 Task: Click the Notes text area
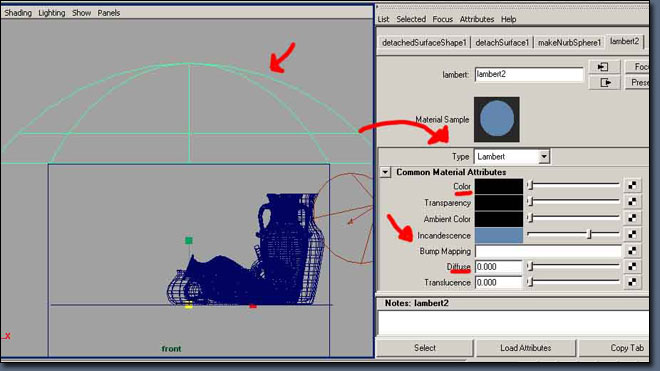pos(514,323)
